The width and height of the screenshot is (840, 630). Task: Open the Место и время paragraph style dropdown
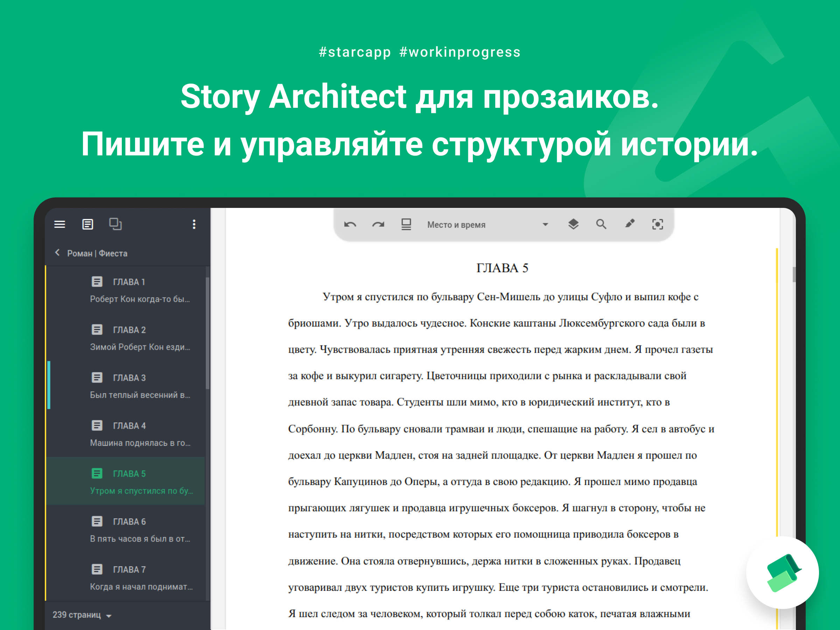(488, 225)
